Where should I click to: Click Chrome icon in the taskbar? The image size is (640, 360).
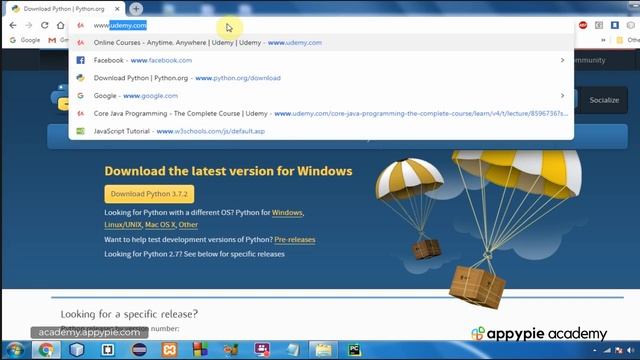(46, 350)
